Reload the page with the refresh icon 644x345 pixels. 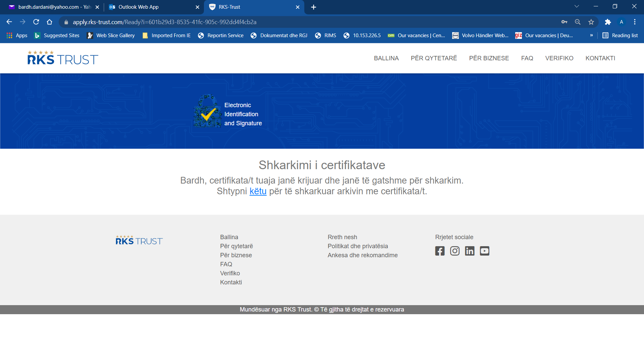click(x=36, y=22)
